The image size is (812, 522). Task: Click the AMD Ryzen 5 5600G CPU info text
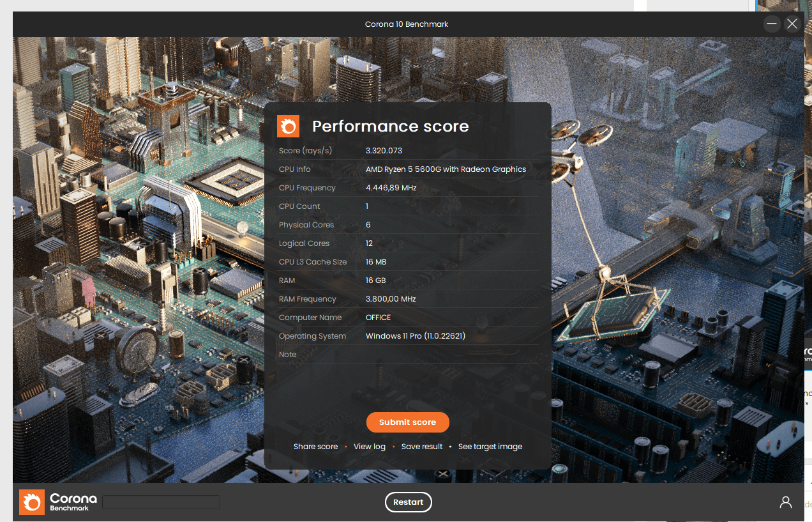point(446,169)
